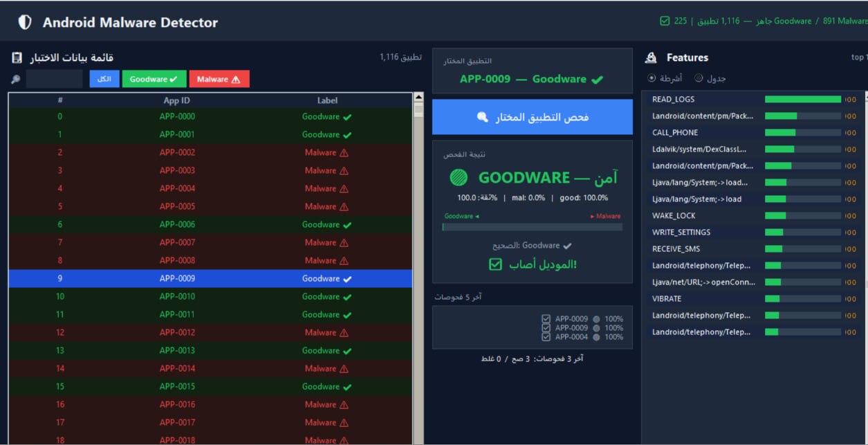Click the WRITE_SETTINGS feature label
868x445 pixels.
[x=681, y=233]
